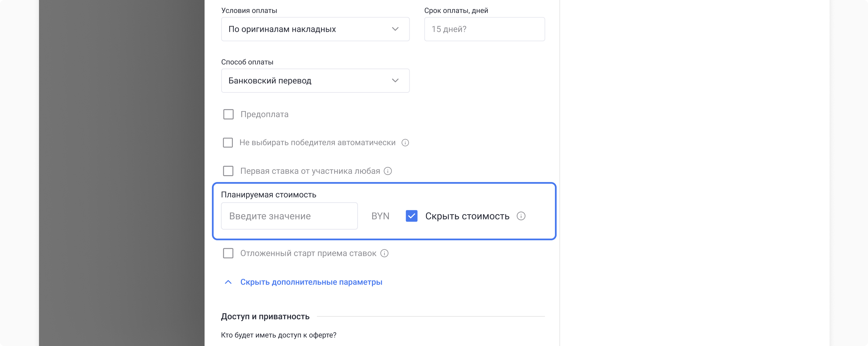The image size is (868, 346).
Task: Click info icon next to 'Отложенный старт приема ставок'
Action: [384, 253]
